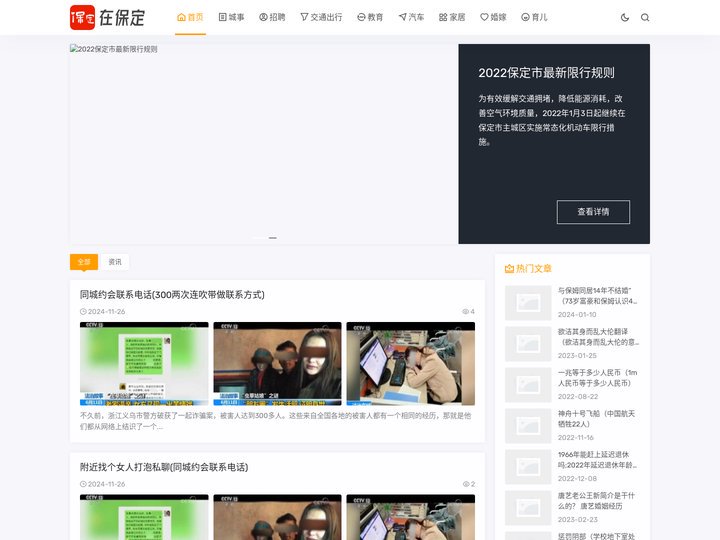Open article 同城约会联系电话(300两次连吹带做联系方式)
This screenshot has width=720, height=540.
(x=172, y=295)
